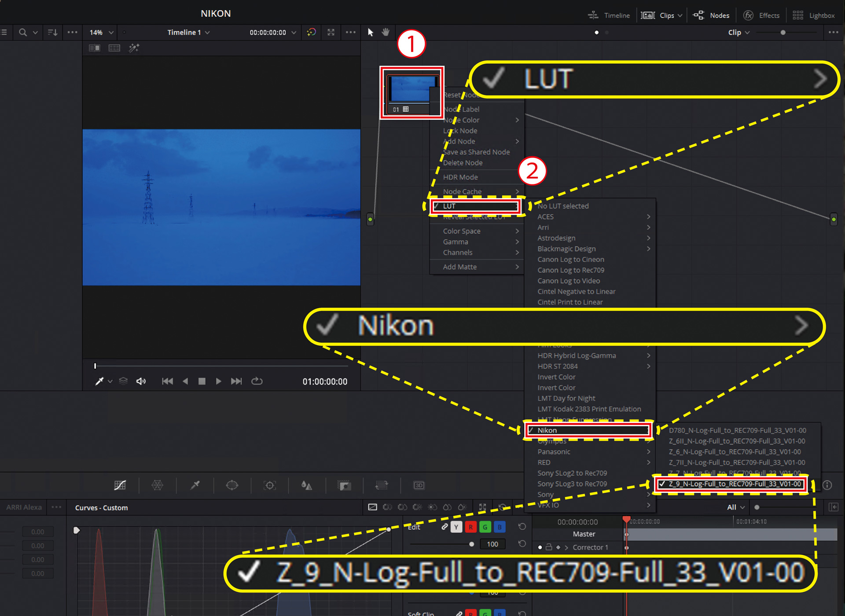This screenshot has height=616, width=845.
Task: Open the HDR Mode menu entry
Action: (460, 177)
